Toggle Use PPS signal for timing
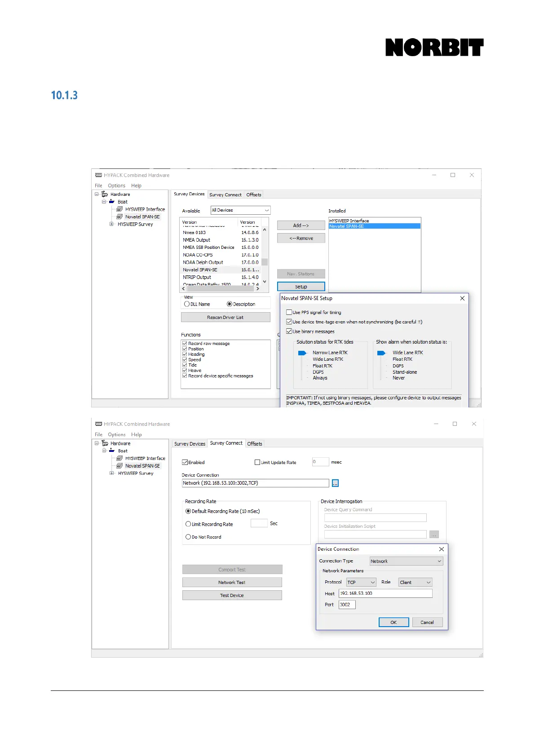The height and width of the screenshot is (756, 535). tap(289, 312)
